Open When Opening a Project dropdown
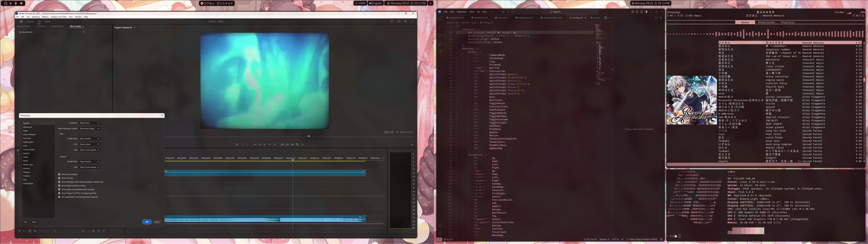 (89, 129)
